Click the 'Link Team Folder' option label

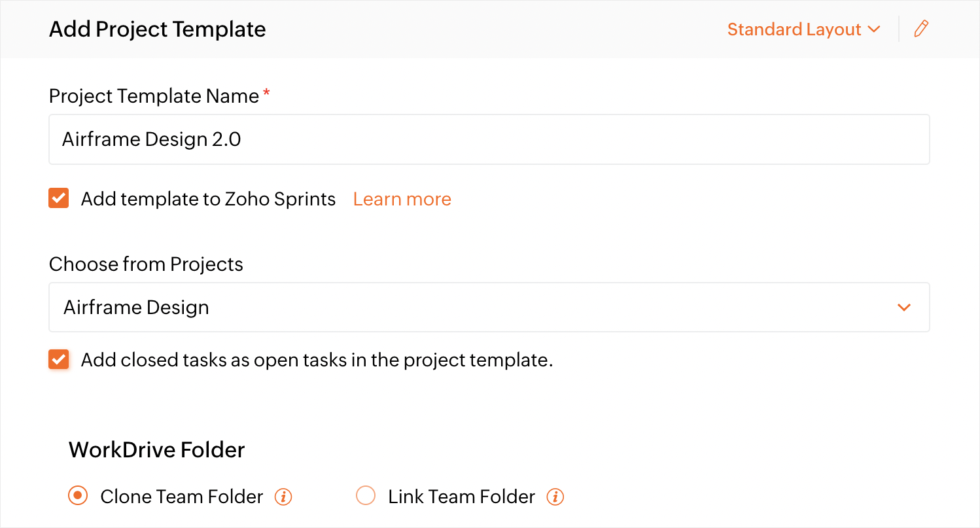tap(461, 497)
